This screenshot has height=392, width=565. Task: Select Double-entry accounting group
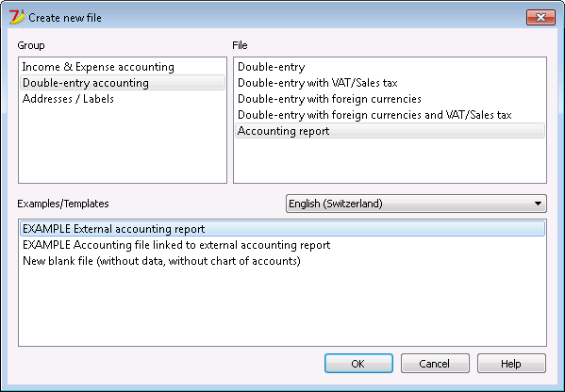click(123, 83)
